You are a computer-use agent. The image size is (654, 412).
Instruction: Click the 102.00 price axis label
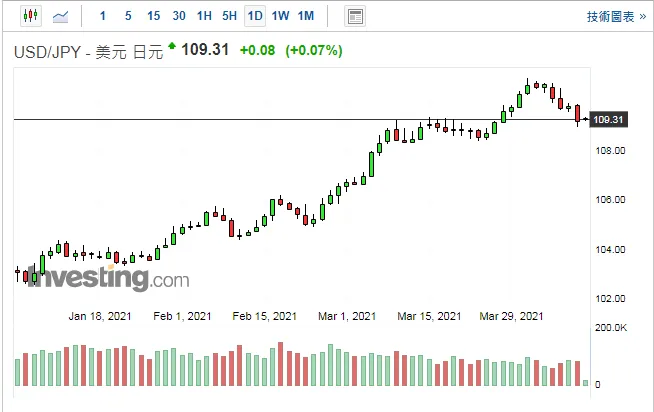click(610, 299)
